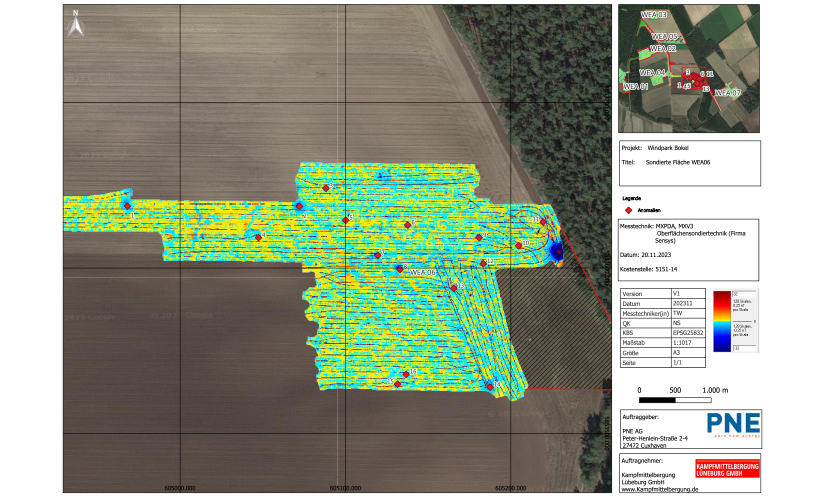Screen dimensions: 825x500
Task: Click anomaly marker 9
Action: (479, 237)
